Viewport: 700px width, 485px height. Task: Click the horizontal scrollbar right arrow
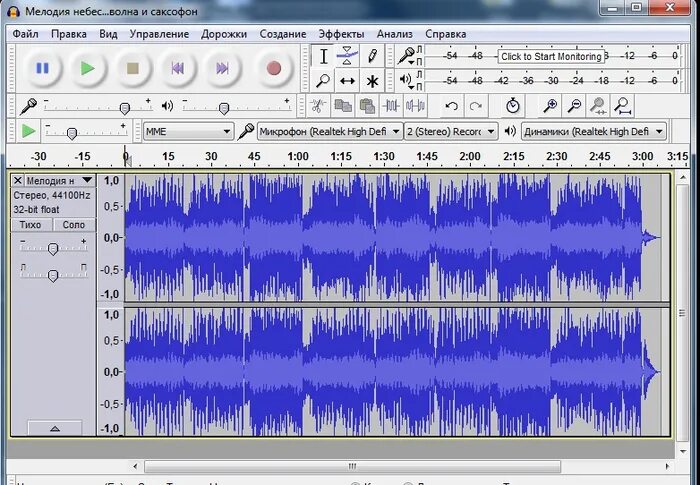tap(667, 466)
